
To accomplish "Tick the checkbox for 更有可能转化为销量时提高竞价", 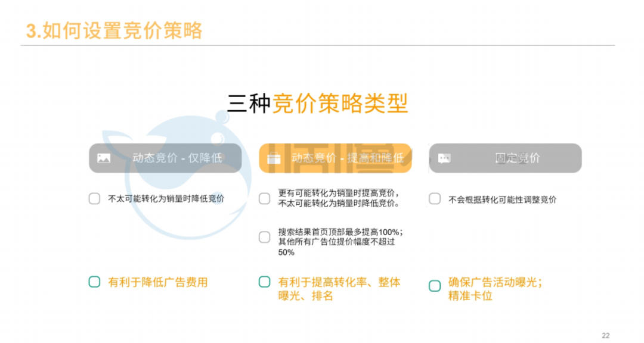I will 264,199.
